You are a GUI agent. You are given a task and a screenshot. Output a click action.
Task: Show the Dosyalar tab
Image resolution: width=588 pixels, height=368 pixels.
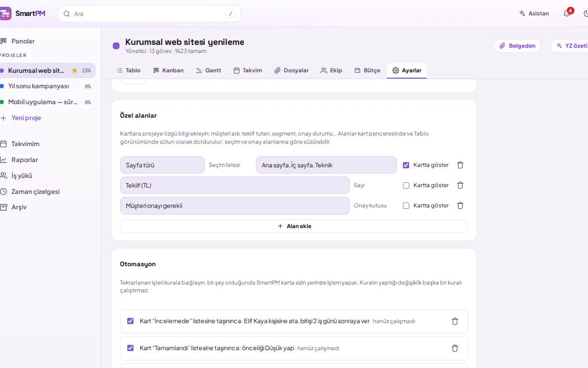tap(292, 70)
